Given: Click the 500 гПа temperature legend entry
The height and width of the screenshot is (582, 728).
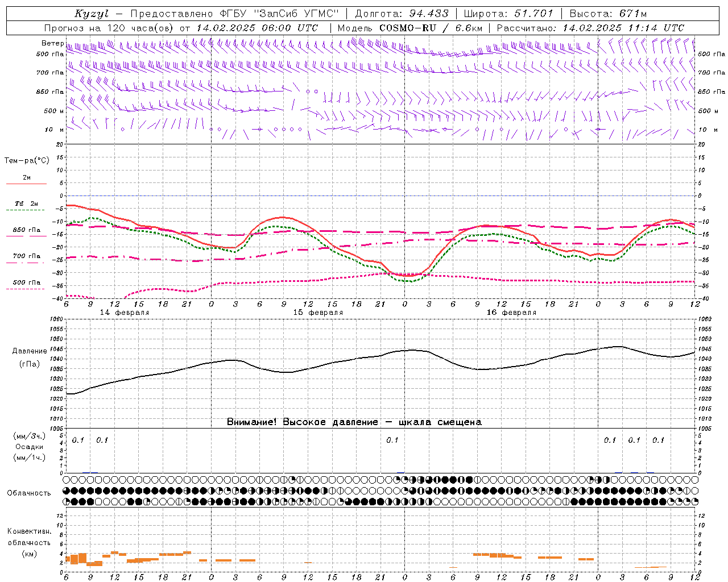Looking at the screenshot, I should 27,282.
